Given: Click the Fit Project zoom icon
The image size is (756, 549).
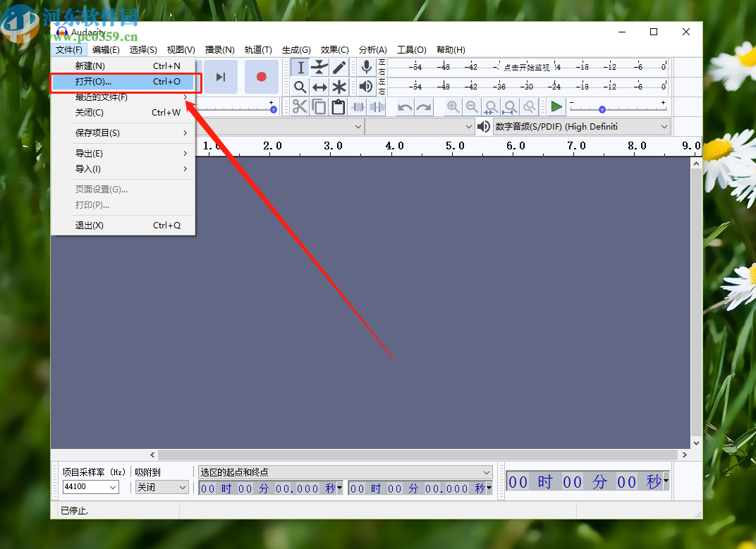Looking at the screenshot, I should [x=510, y=106].
